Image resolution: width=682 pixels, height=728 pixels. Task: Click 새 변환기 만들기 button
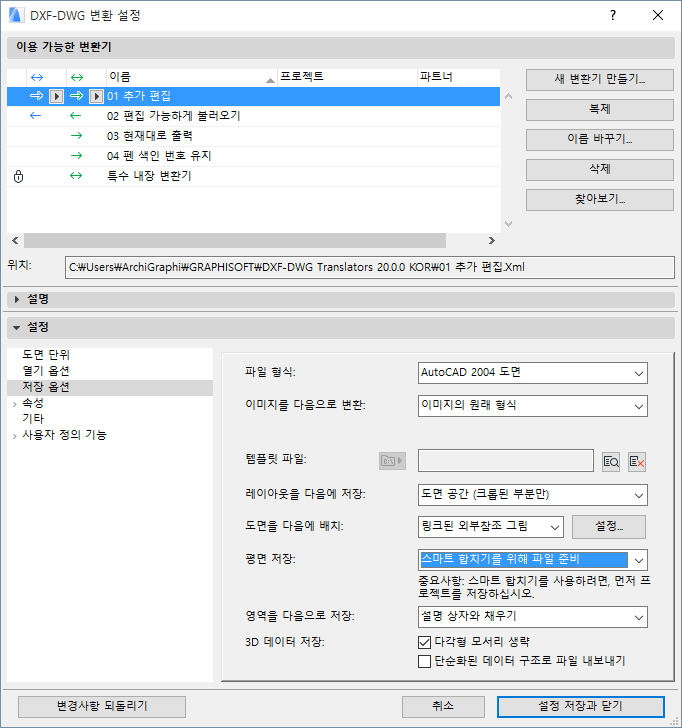point(600,80)
